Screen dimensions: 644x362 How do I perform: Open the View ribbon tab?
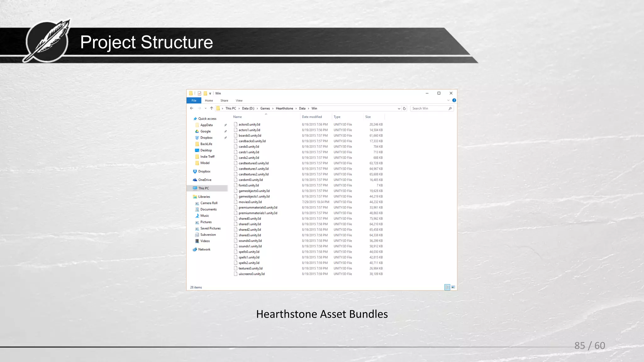coord(239,101)
